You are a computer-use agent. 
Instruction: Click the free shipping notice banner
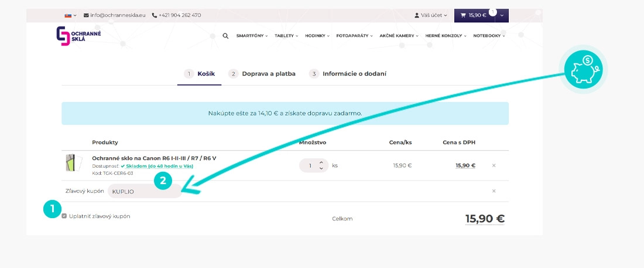[x=285, y=113]
